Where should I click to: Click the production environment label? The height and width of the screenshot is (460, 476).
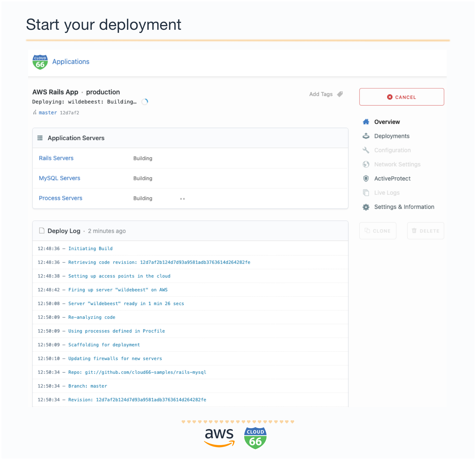coord(103,92)
